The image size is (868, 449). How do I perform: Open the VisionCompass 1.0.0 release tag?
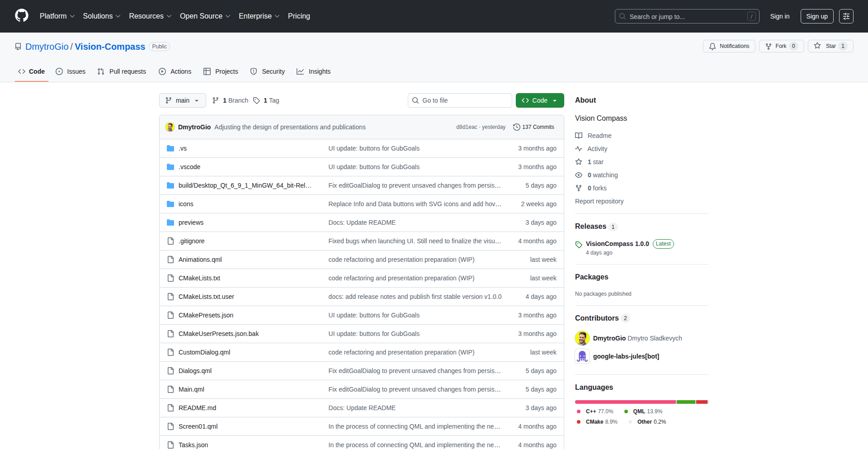[x=617, y=244]
